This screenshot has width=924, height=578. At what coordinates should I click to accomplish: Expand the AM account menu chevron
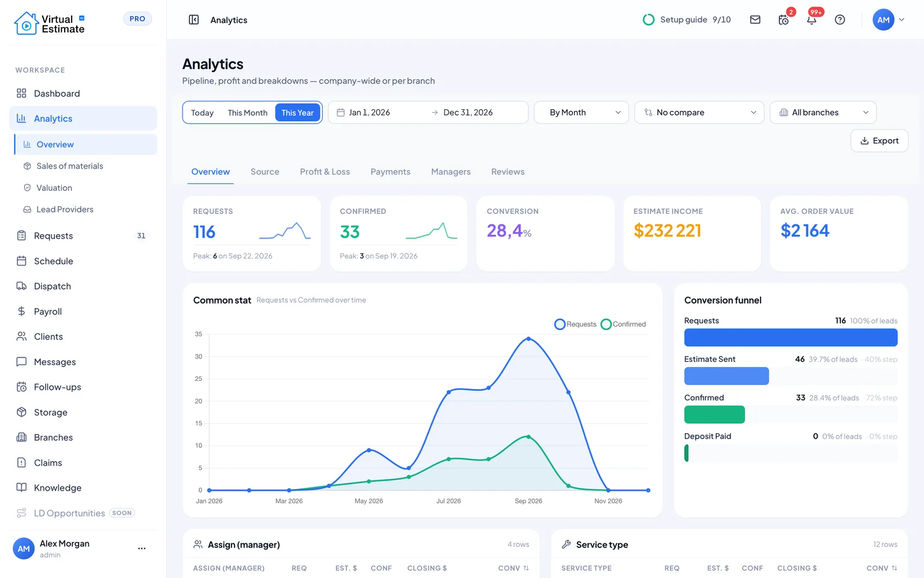coord(901,20)
